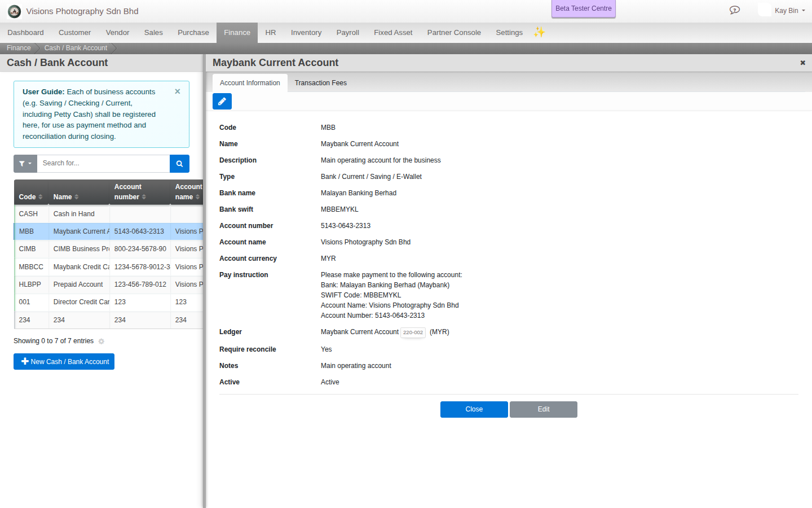Open the Settings menu
Image resolution: width=812 pixels, height=508 pixels.
point(509,33)
